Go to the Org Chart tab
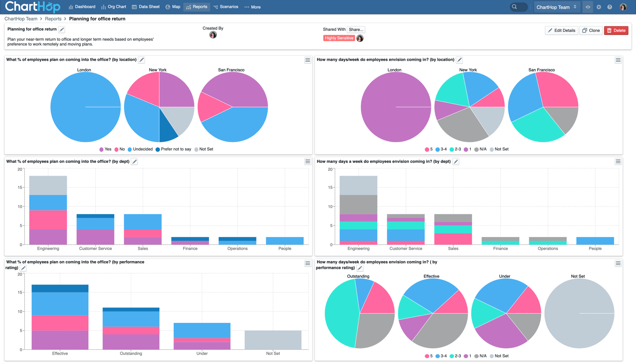 (x=114, y=7)
